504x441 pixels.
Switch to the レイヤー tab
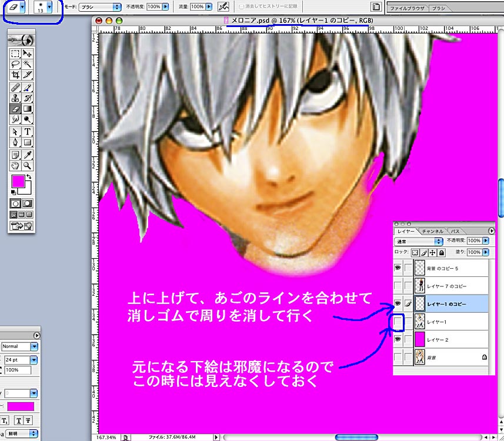click(x=406, y=232)
